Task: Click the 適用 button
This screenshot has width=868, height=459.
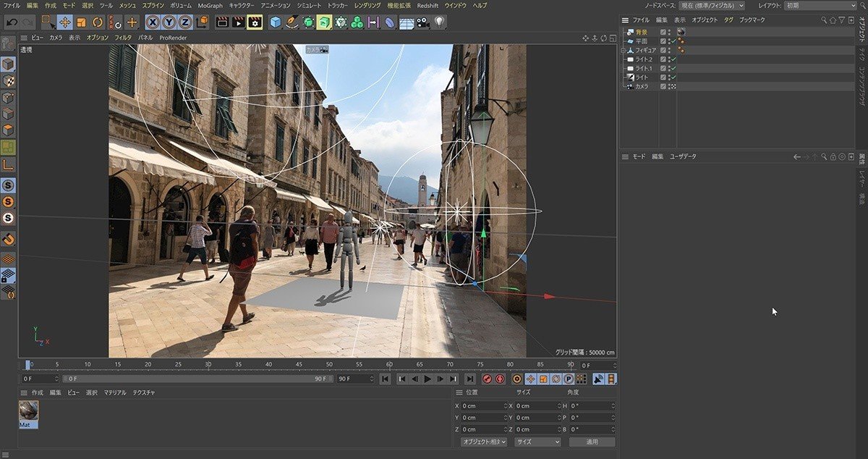Action: coord(592,442)
